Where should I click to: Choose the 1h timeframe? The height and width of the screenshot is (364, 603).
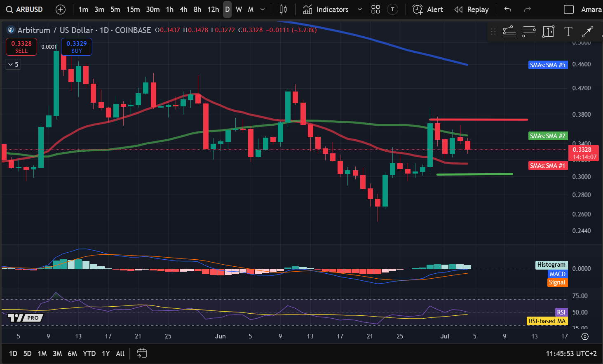pyautogui.click(x=170, y=9)
